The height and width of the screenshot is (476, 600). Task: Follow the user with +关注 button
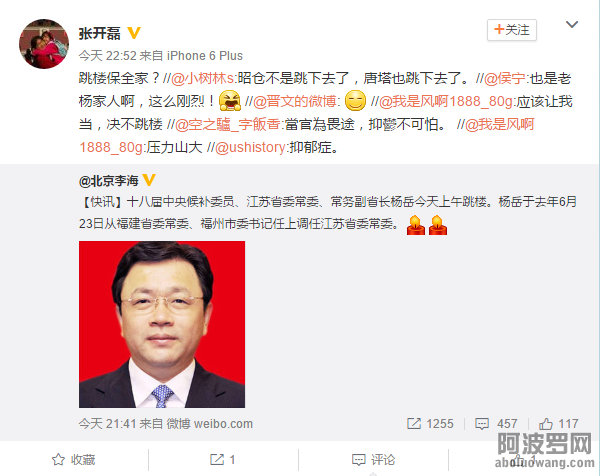click(512, 30)
